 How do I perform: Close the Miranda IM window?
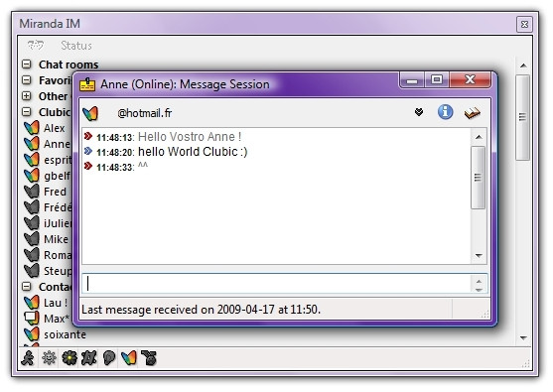pos(524,25)
